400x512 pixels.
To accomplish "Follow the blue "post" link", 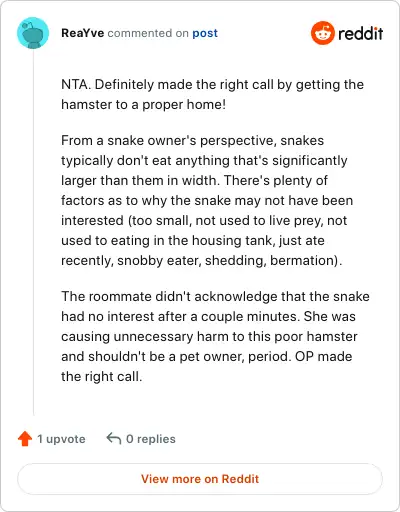I will click(x=205, y=33).
